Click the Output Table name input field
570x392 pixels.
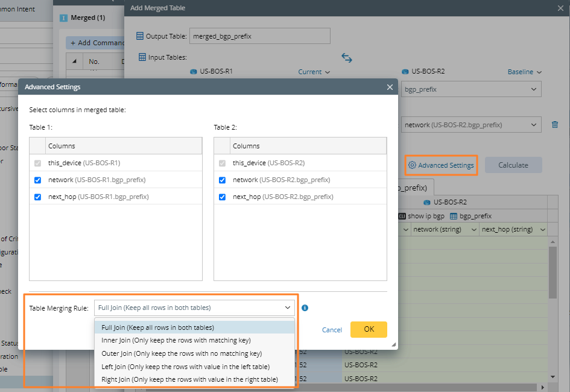click(260, 36)
